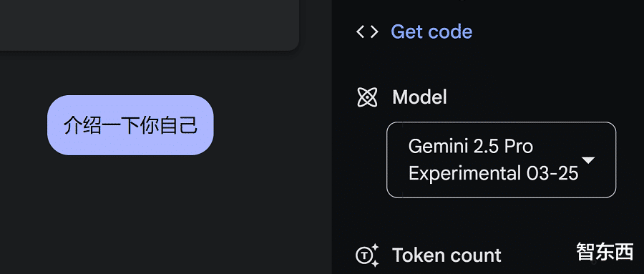Select the Token count label
Image resolution: width=644 pixels, height=274 pixels.
coord(447,255)
